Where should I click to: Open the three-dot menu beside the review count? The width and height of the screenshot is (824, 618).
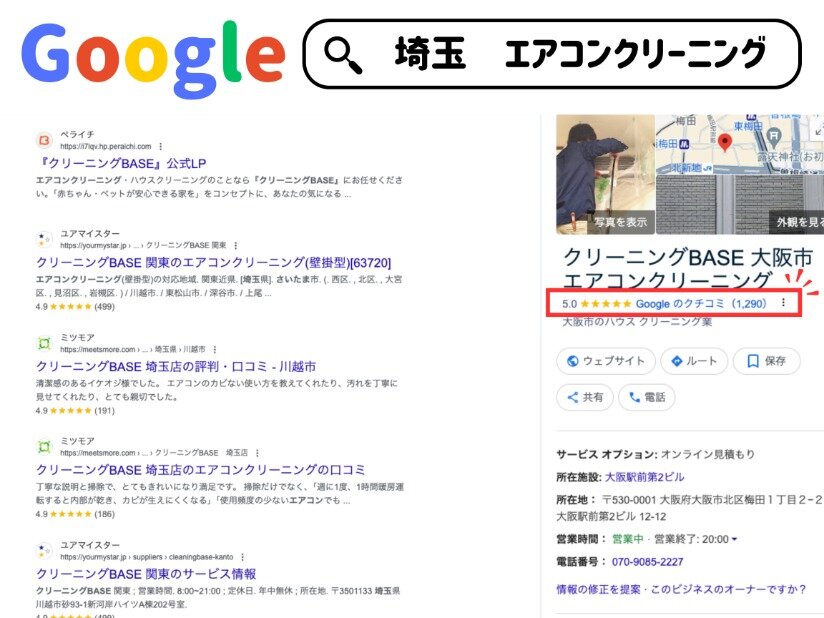783,303
